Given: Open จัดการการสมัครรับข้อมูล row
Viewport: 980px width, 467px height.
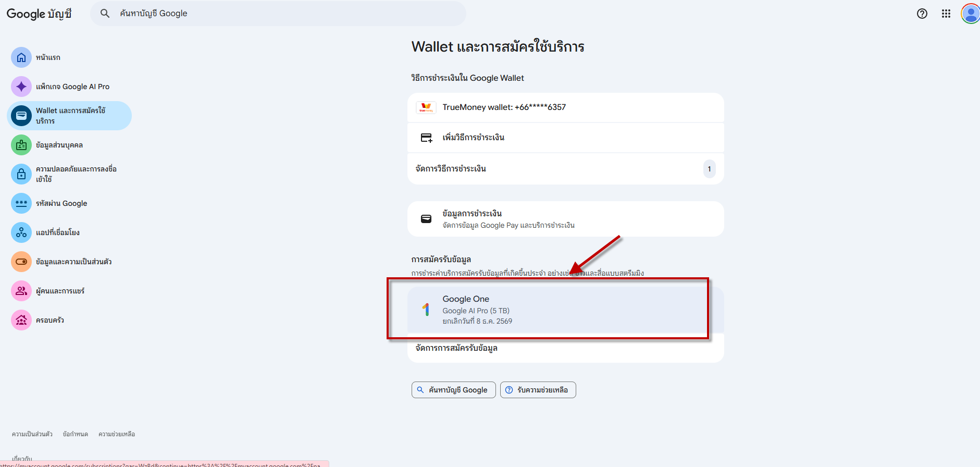Looking at the screenshot, I should pos(566,348).
